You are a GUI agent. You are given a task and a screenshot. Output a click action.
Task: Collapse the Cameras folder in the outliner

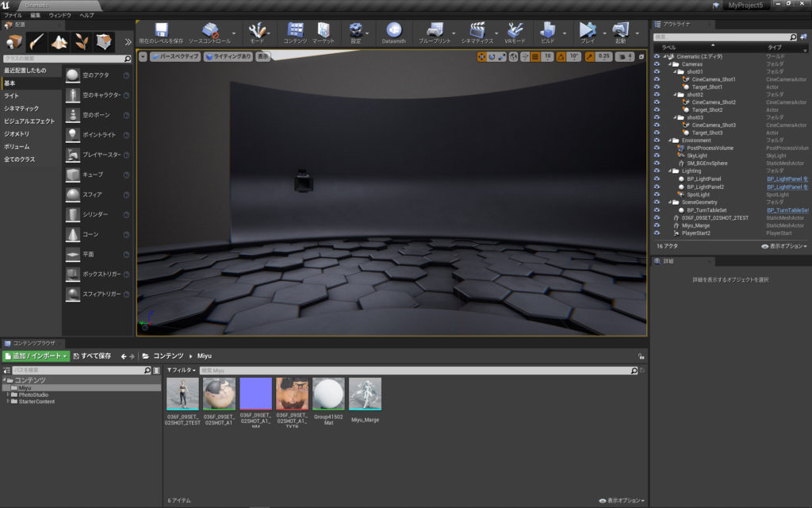pos(672,64)
